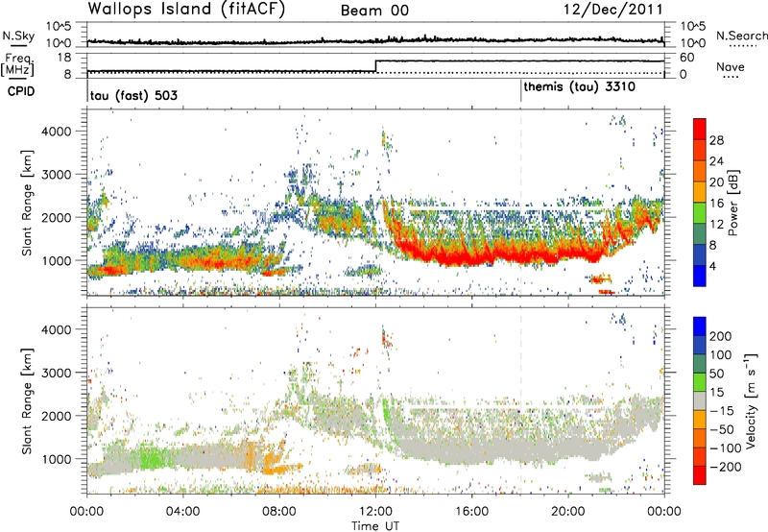Click the 'Time UT' axis title
The image size is (768, 532).
click(375, 526)
